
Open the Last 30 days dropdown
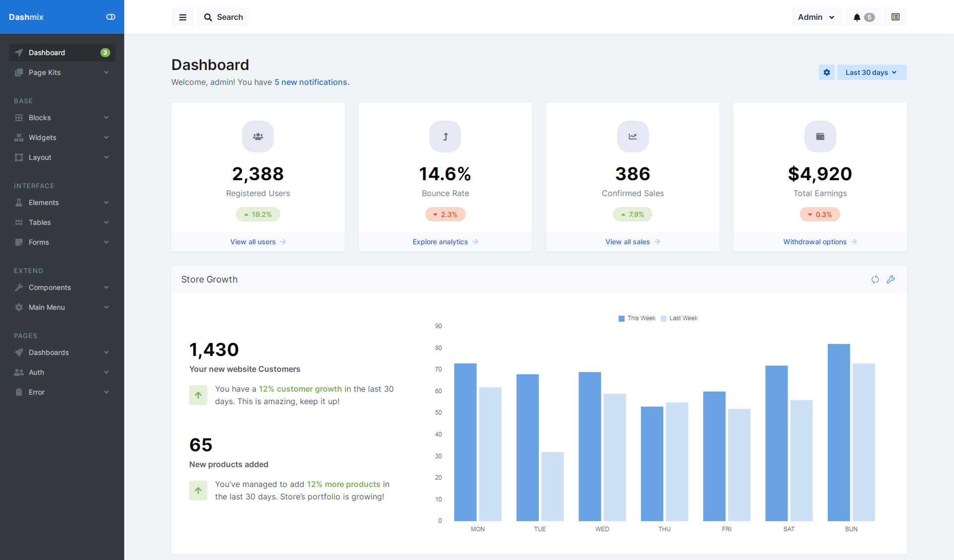click(x=870, y=72)
